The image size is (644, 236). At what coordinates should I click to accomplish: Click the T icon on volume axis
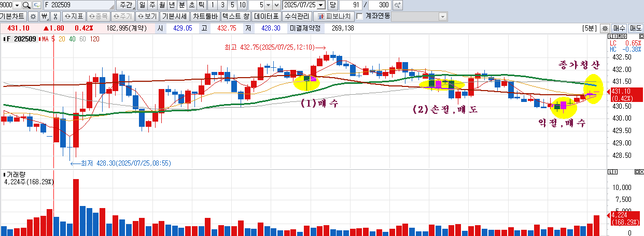click(614, 172)
